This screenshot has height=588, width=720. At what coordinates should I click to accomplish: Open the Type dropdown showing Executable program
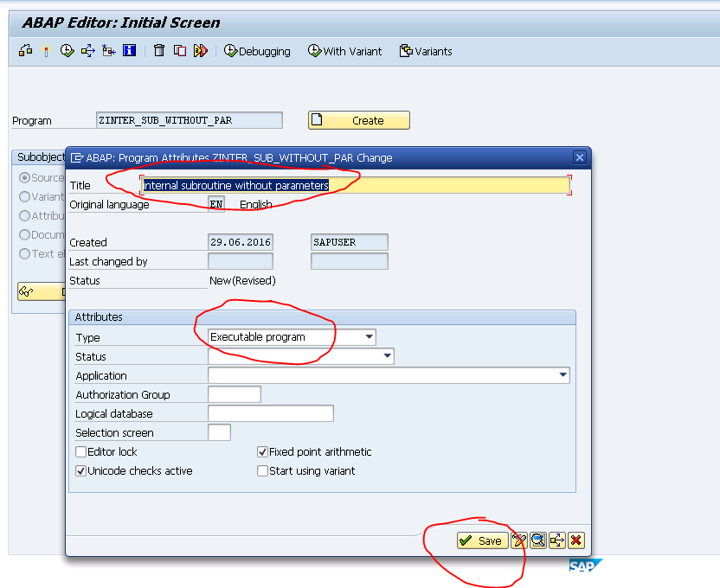click(371, 337)
